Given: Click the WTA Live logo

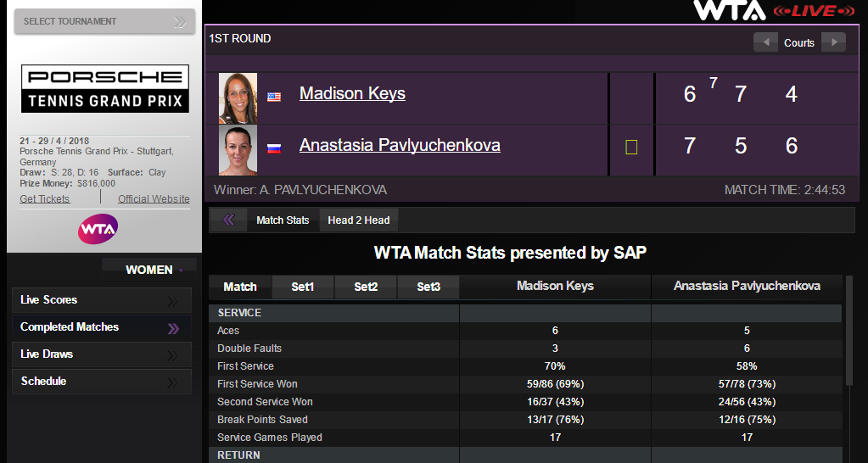Looking at the screenshot, I should [775, 10].
